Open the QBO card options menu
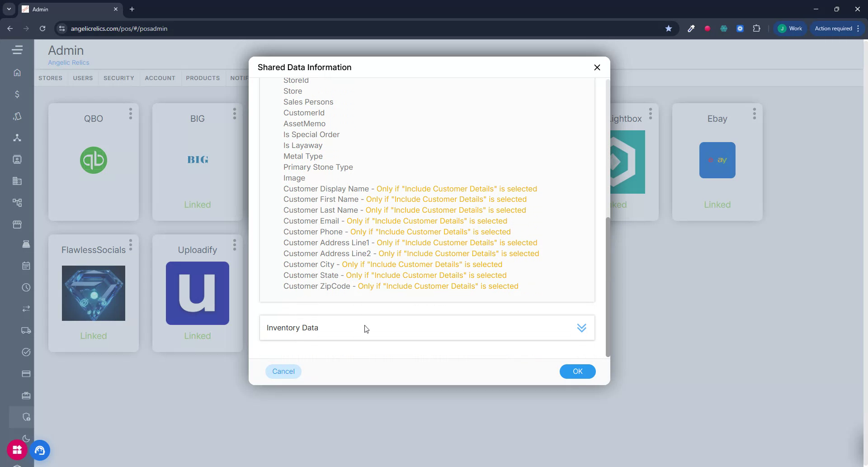 [x=131, y=114]
